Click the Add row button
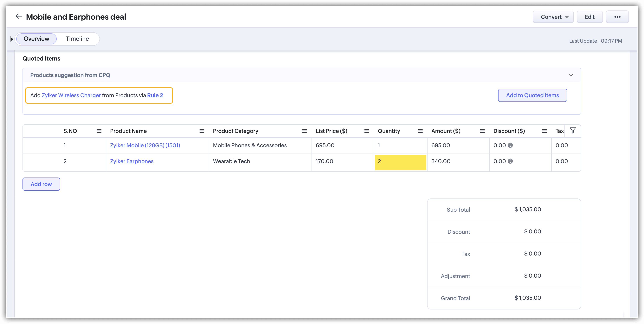Viewport: 644px width, 324px height. click(x=41, y=184)
